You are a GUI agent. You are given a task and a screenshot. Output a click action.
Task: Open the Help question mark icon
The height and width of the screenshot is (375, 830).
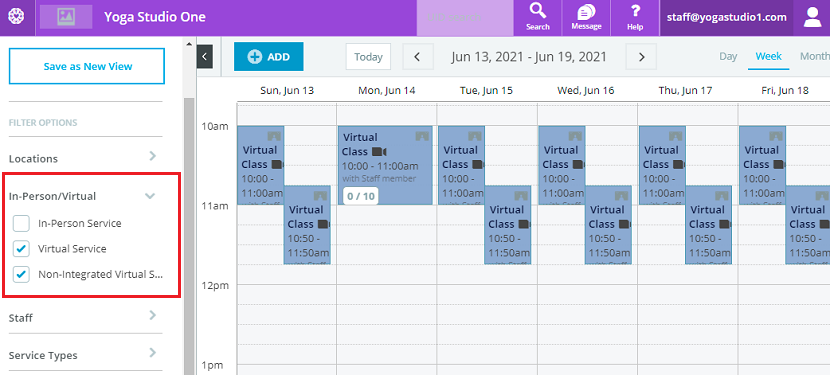(635, 11)
